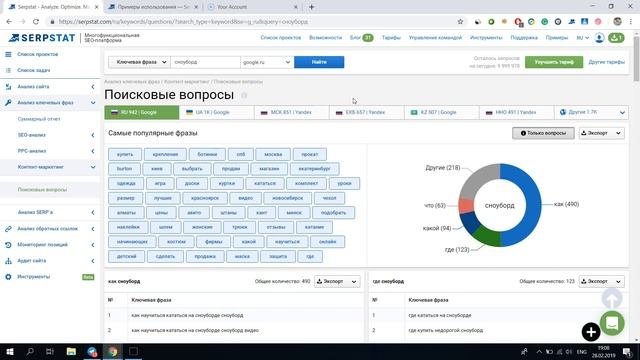
Task: Expand SEO-анализ submenu
Action: pos(93,135)
